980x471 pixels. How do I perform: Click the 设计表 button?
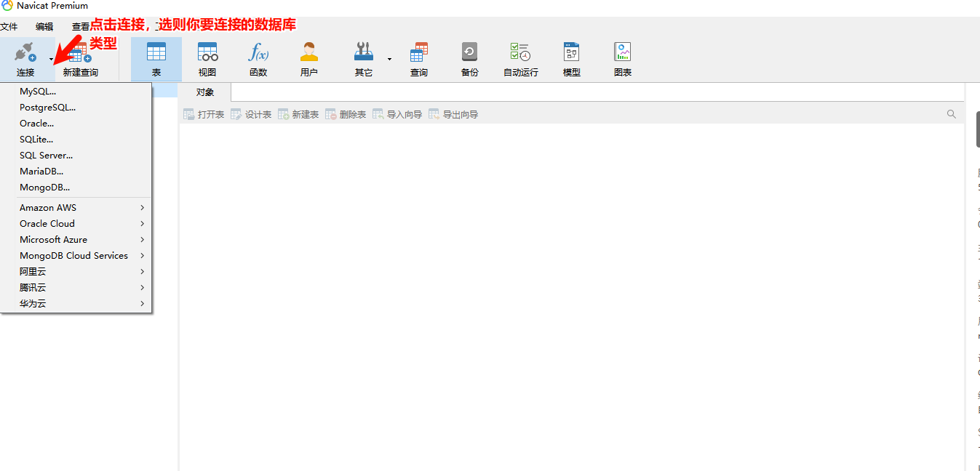[251, 115]
